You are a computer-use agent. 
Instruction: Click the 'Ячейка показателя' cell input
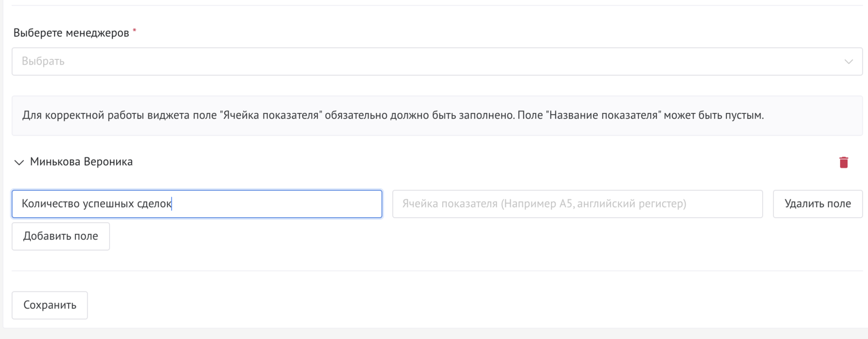coord(577,204)
